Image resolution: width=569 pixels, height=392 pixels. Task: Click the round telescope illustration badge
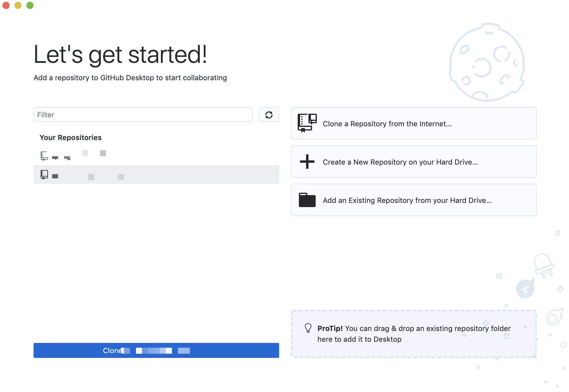525,289
